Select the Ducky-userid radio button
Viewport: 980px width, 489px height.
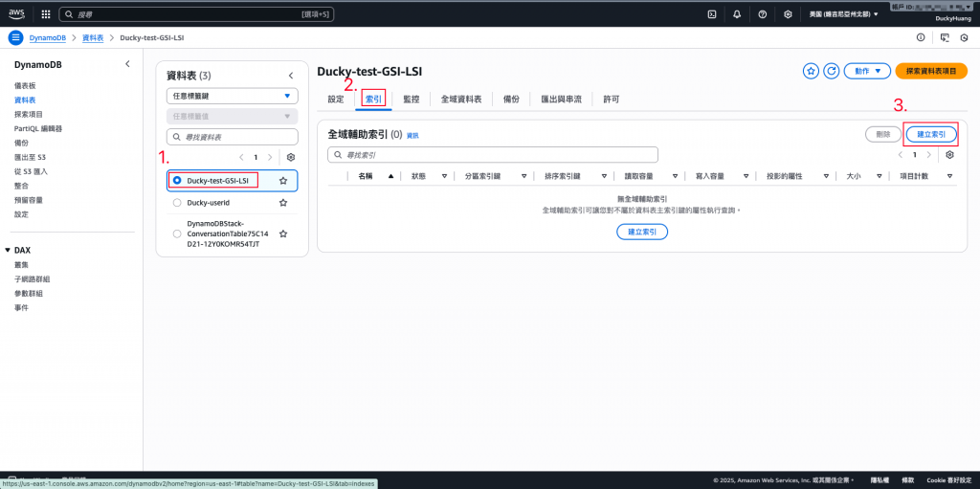tap(177, 203)
